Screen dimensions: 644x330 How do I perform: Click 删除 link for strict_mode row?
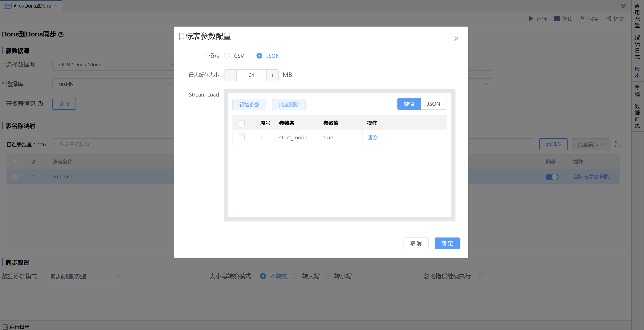372,137
